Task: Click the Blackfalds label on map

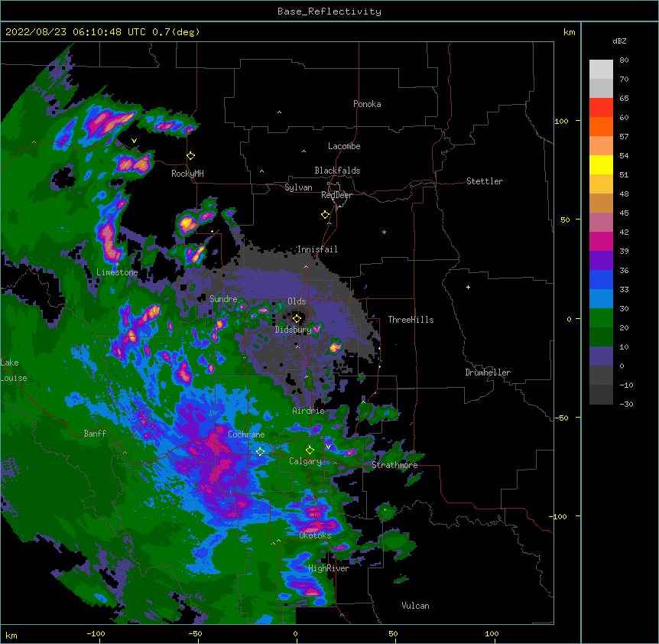Action: 337,171
